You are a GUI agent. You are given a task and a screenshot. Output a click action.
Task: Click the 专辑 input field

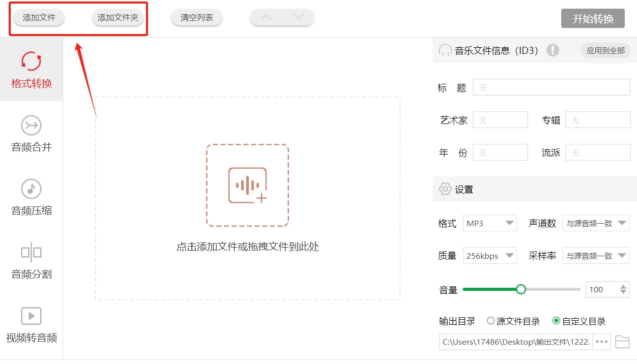598,120
